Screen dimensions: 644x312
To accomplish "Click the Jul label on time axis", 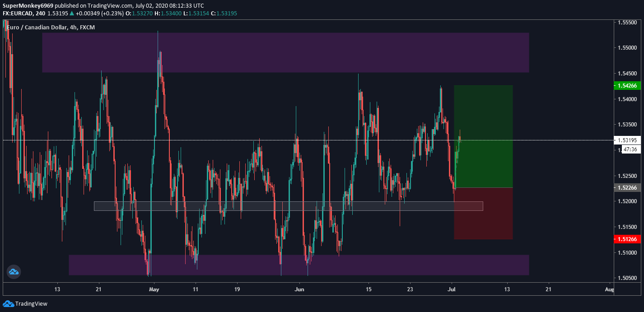I will click(452, 289).
